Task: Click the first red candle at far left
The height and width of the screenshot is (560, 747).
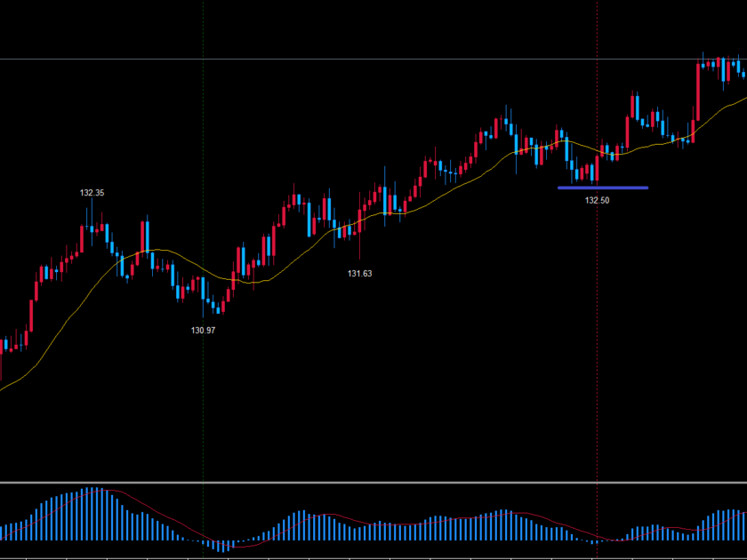Action: click(x=2, y=345)
